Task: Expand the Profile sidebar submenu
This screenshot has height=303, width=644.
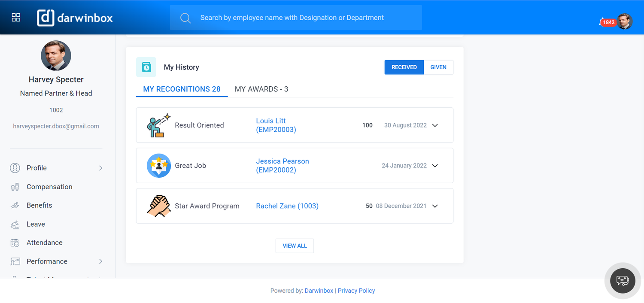Action: point(100,168)
